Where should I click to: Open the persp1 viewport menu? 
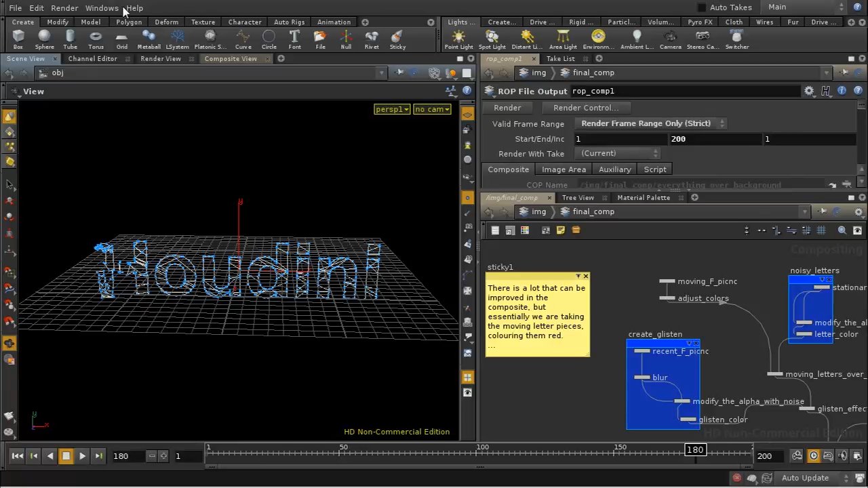point(392,109)
